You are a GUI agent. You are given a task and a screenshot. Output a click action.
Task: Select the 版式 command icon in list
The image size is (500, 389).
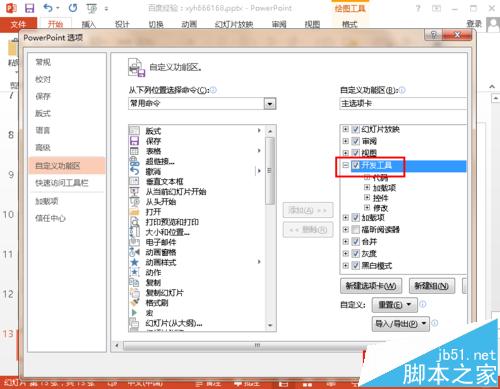(x=134, y=131)
